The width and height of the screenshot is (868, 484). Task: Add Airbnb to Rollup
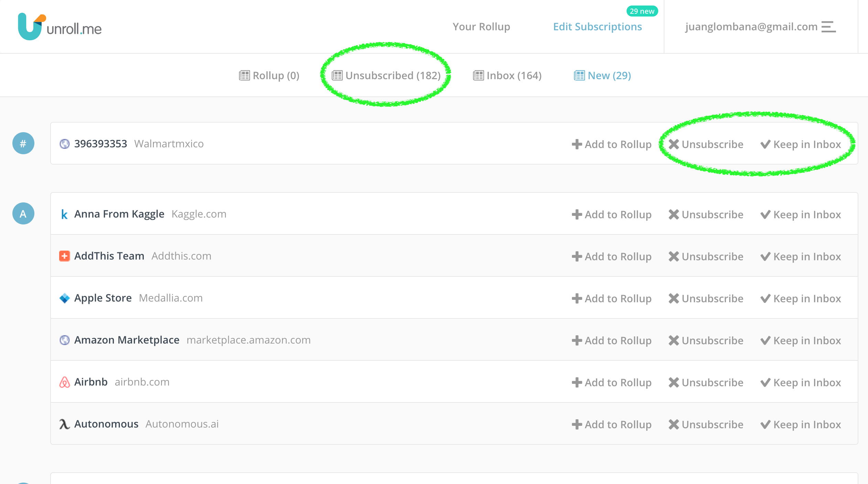(x=611, y=382)
